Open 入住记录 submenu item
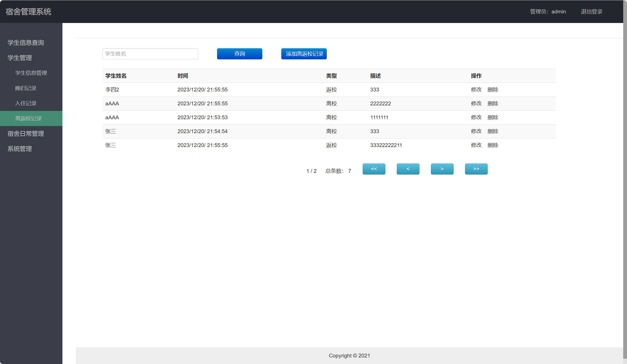Image resolution: width=627 pixels, height=364 pixels. [26, 103]
